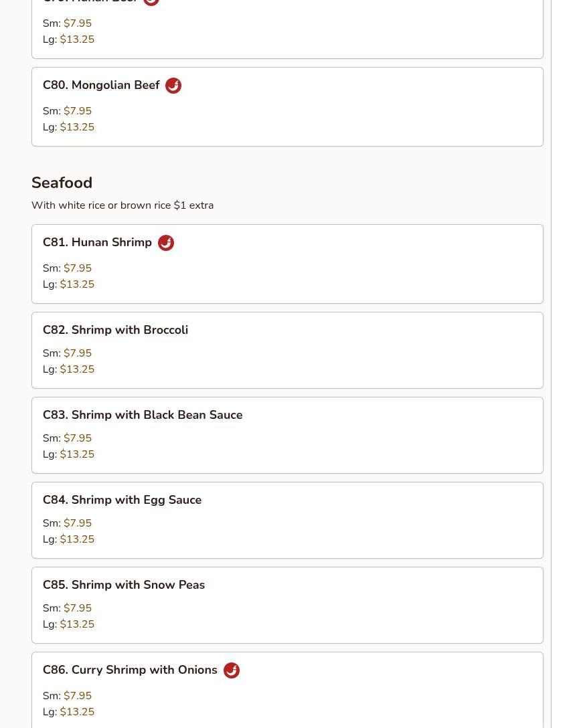
Task: Click large price of Shrimp with Egg Sauce
Action: coord(77,539)
